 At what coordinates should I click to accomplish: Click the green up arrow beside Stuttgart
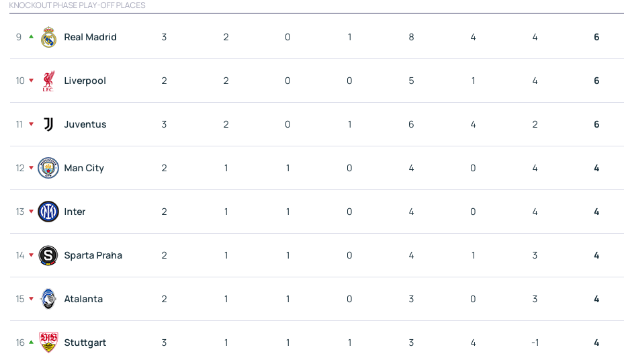(x=31, y=342)
